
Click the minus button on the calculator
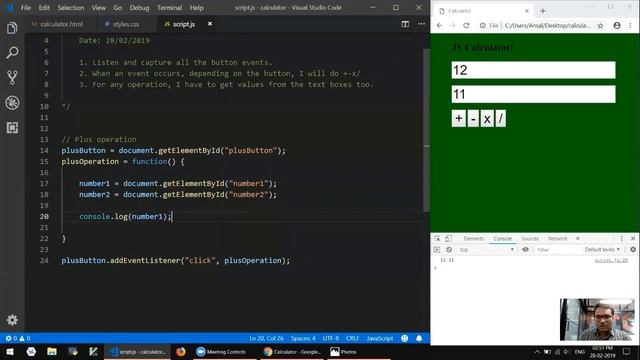(x=473, y=118)
